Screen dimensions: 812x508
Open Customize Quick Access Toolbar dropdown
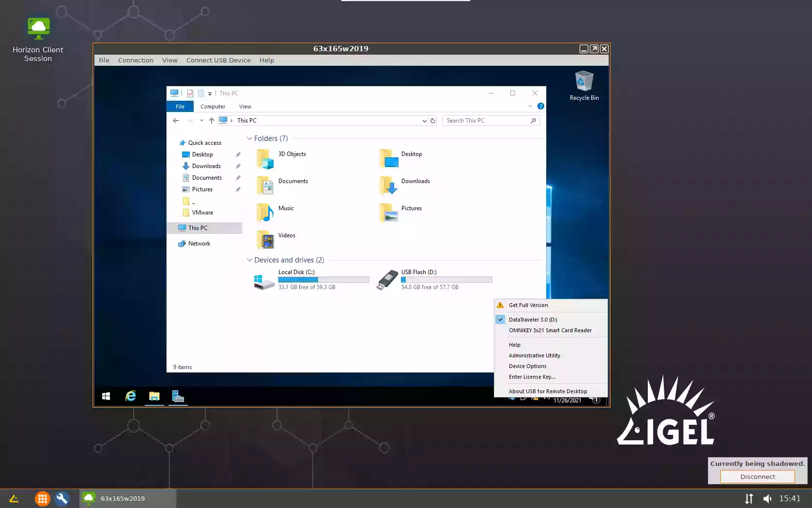(210, 93)
